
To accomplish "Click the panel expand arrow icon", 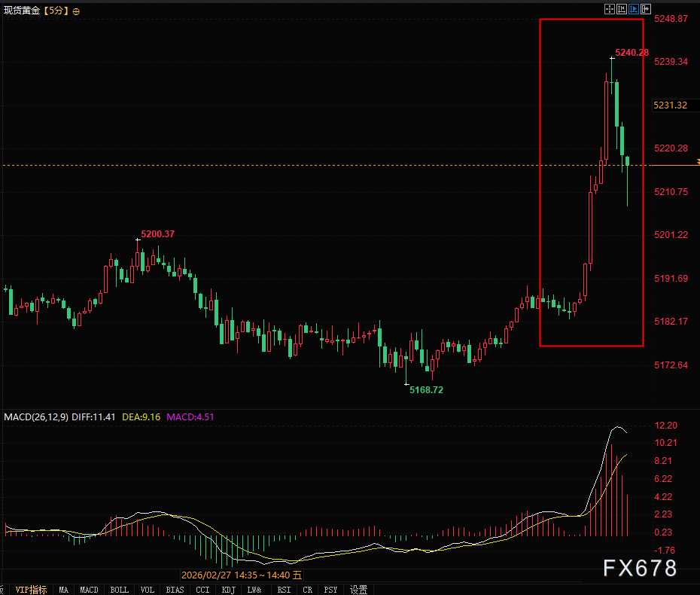I will [645, 9].
